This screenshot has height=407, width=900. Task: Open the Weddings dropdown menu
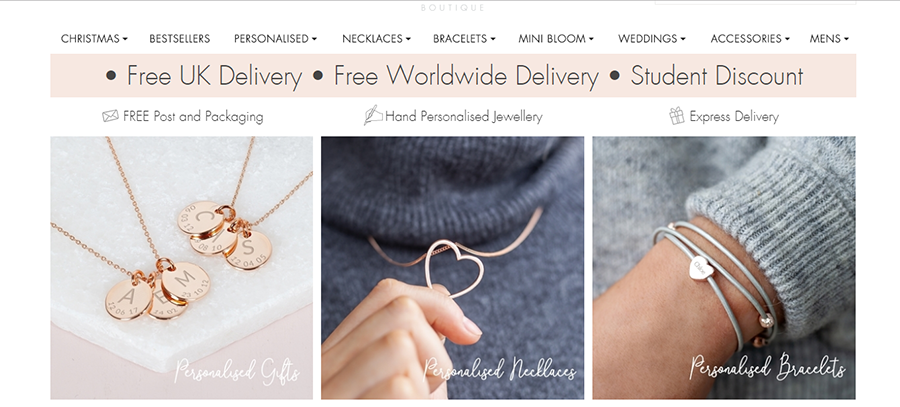point(651,38)
